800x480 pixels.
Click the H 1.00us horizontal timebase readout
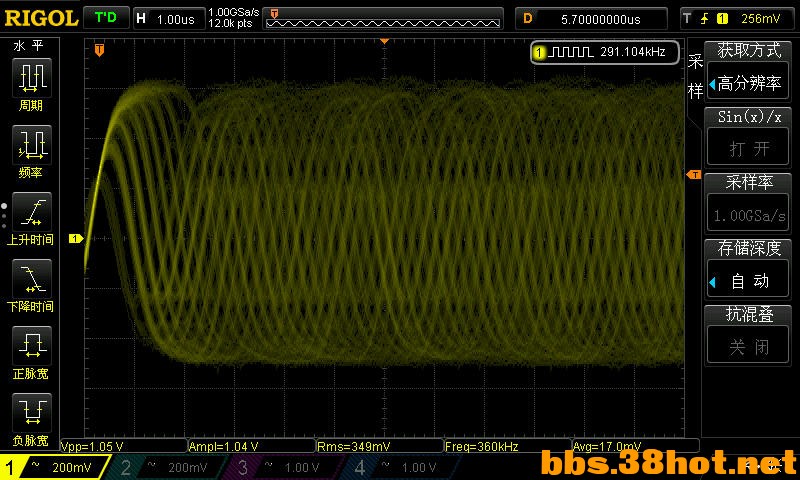coord(168,19)
